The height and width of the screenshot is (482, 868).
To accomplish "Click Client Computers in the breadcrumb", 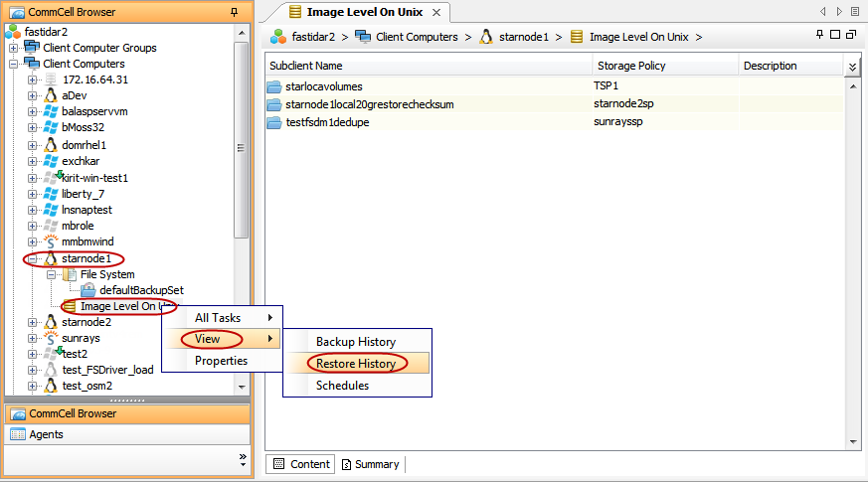I will pyautogui.click(x=417, y=37).
